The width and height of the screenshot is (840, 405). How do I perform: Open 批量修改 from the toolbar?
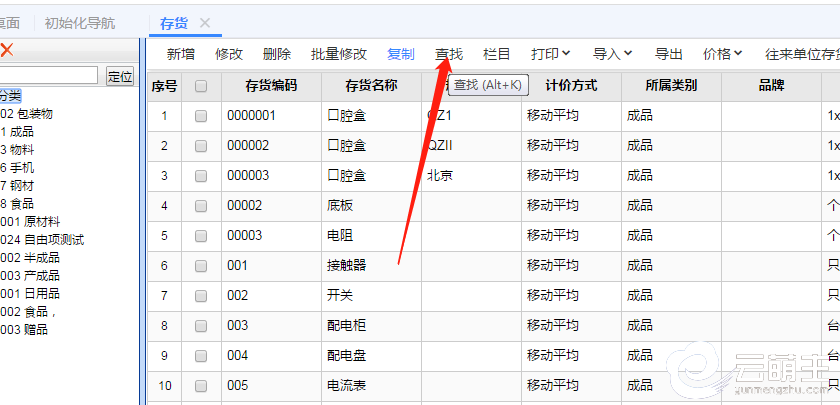tap(339, 54)
